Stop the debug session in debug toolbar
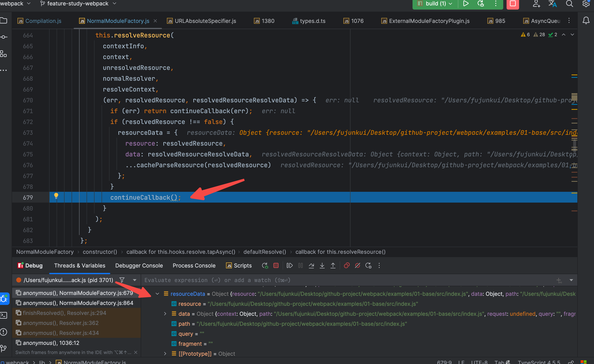594x364 pixels. click(276, 265)
